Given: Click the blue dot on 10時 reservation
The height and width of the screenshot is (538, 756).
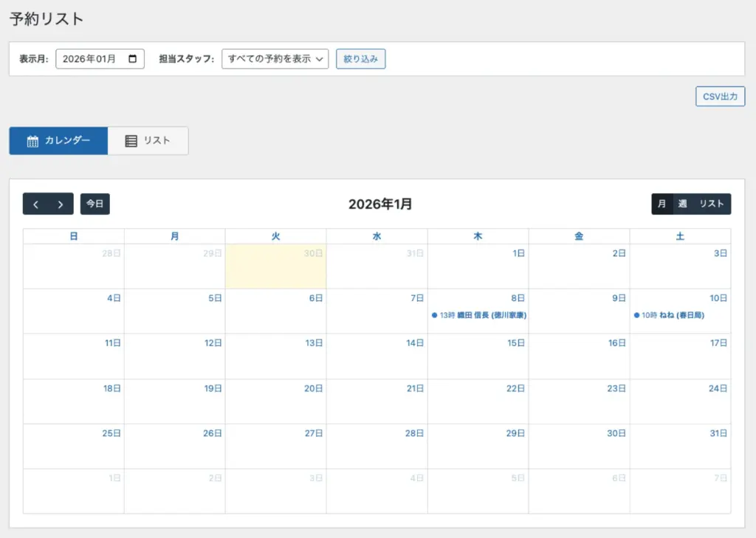Looking at the screenshot, I should tap(636, 315).
